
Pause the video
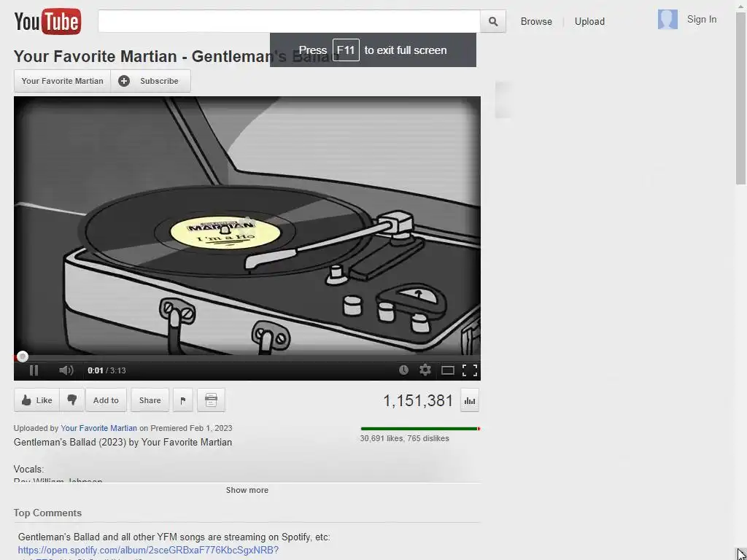click(34, 370)
